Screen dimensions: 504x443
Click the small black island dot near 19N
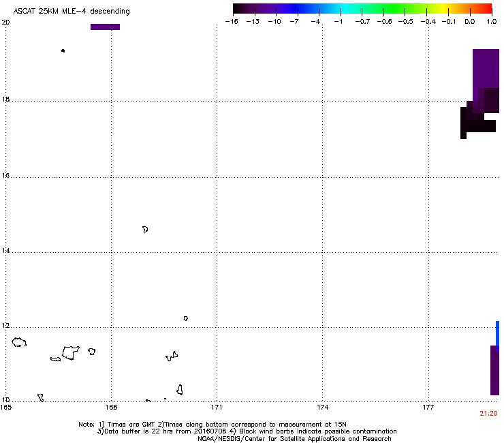tap(63, 51)
